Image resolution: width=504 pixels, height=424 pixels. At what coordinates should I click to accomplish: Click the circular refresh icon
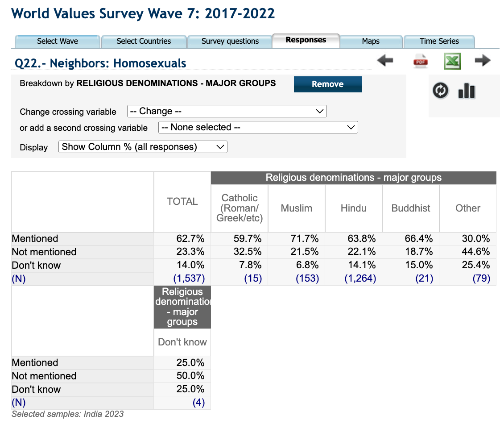pos(440,91)
